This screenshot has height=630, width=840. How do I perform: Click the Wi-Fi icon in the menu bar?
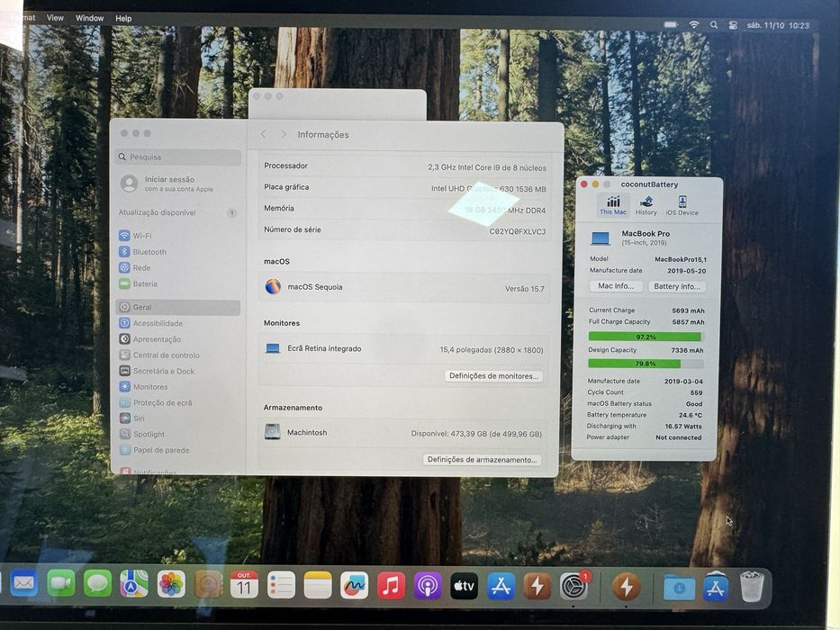(694, 24)
